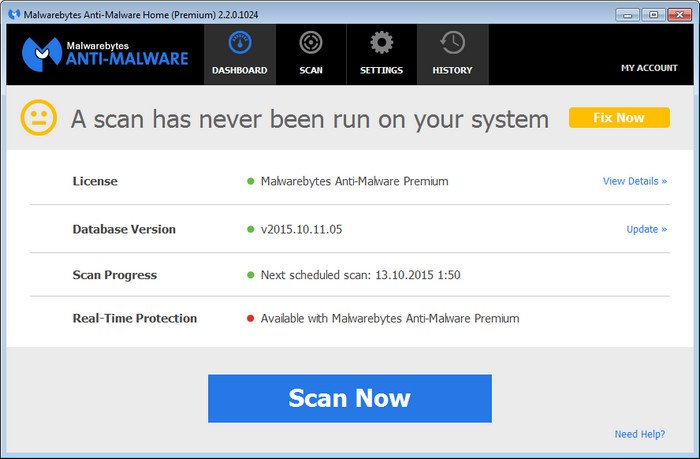
Task: Open MY ACCOUNT
Action: (649, 68)
